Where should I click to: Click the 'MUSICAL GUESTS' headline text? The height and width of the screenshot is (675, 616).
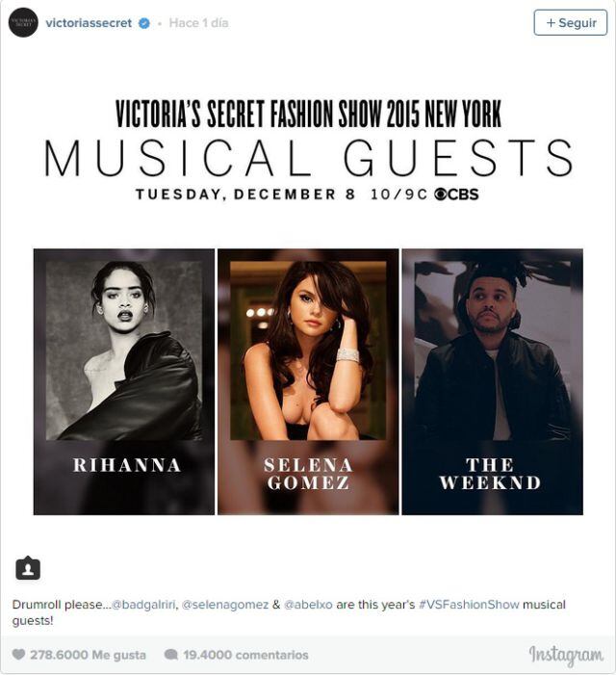click(x=308, y=158)
